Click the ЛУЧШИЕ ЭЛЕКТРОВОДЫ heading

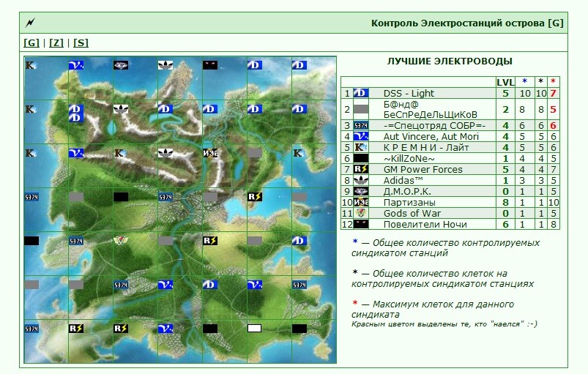(x=450, y=61)
